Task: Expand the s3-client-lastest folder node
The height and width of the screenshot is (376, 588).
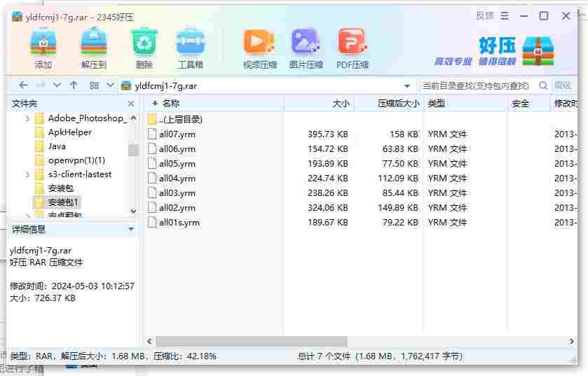Action: click(27, 174)
